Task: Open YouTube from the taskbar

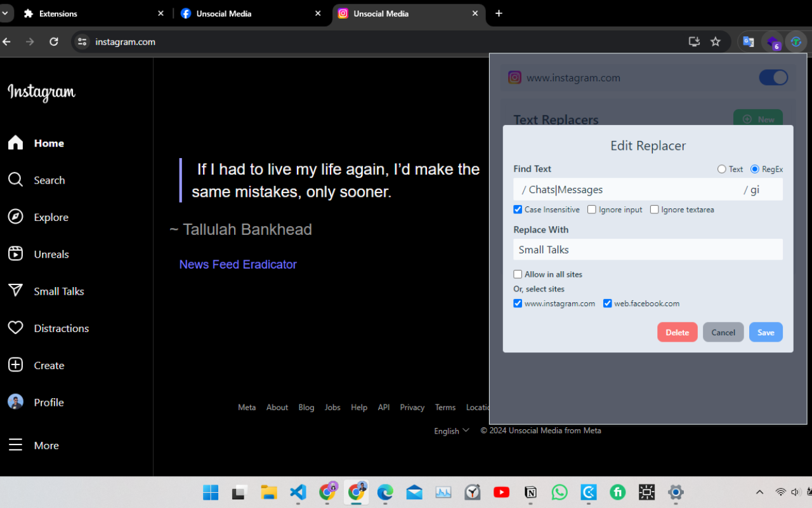Action: pyautogui.click(x=501, y=492)
